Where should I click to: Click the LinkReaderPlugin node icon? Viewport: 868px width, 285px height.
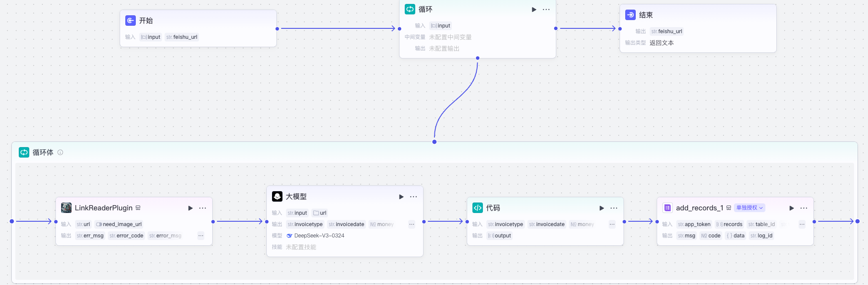(66, 208)
